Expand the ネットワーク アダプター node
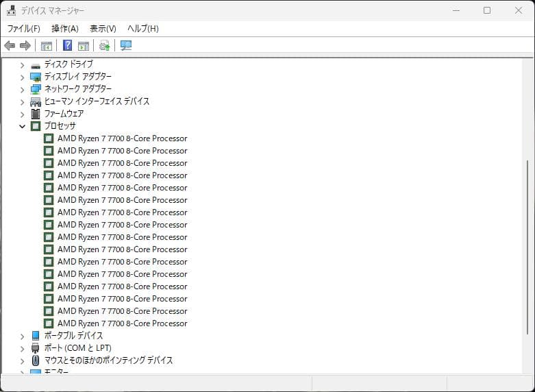 [x=22, y=90]
